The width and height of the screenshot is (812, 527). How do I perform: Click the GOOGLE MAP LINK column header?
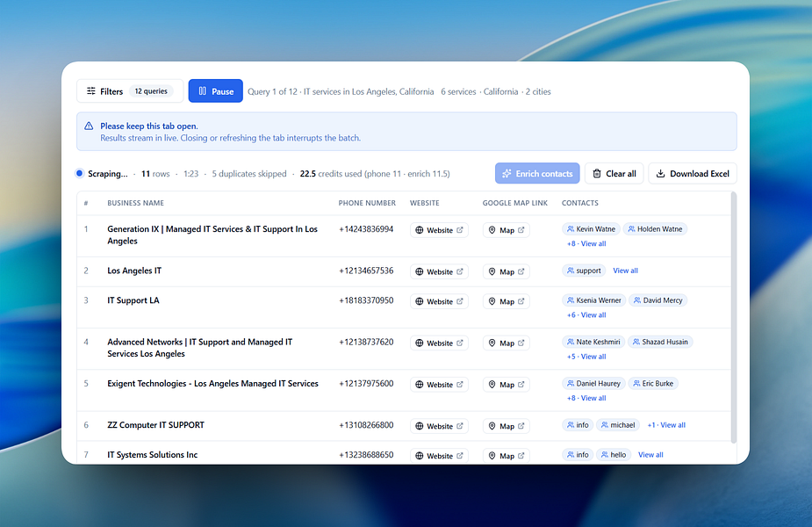tap(514, 203)
